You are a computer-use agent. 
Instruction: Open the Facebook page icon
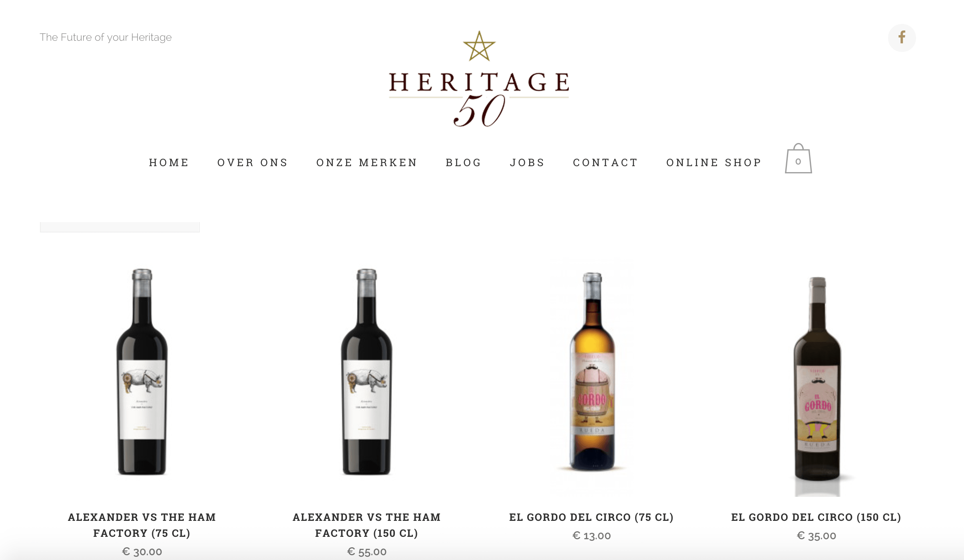pyautogui.click(x=902, y=38)
